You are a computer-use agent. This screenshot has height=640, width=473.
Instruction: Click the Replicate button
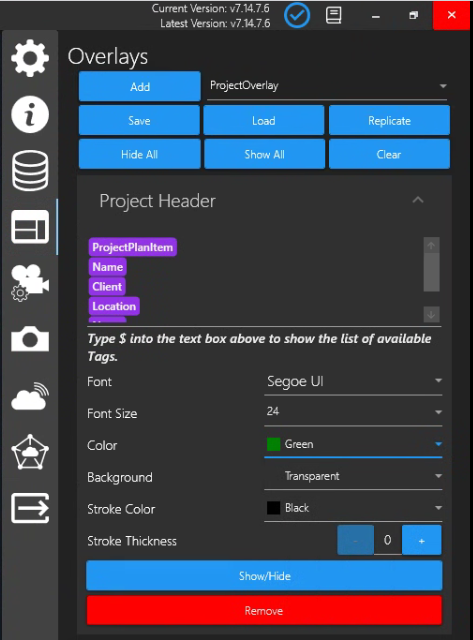point(389,120)
